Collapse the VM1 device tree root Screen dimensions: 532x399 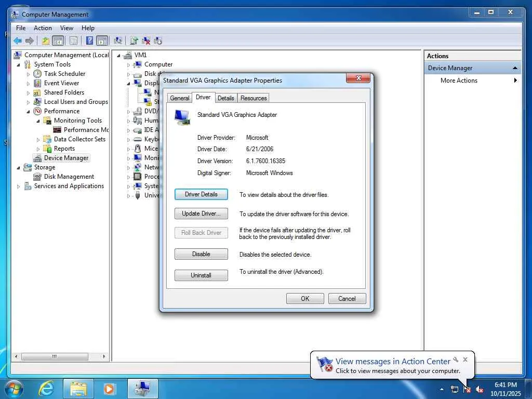point(118,55)
